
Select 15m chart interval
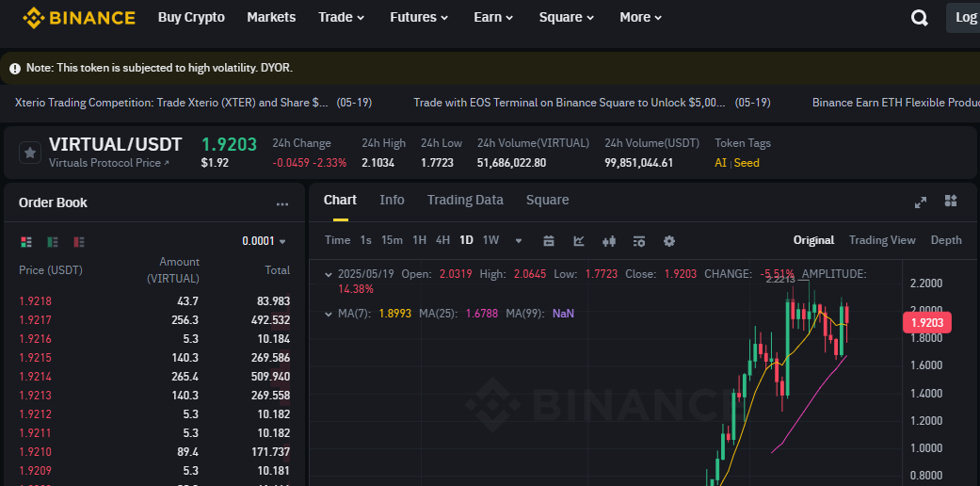(x=392, y=240)
